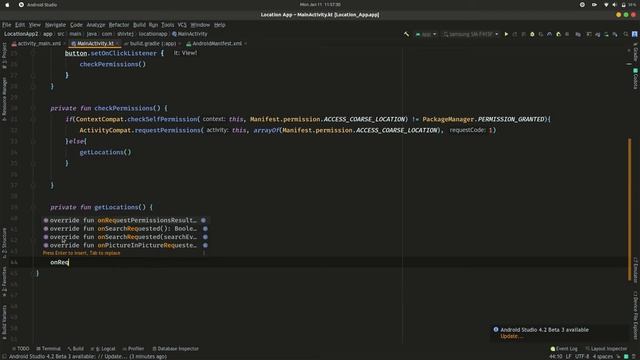The height and width of the screenshot is (360, 640).
Task: Select onRequestPermissionsResult autocomplete suggestion
Action: pos(125,220)
